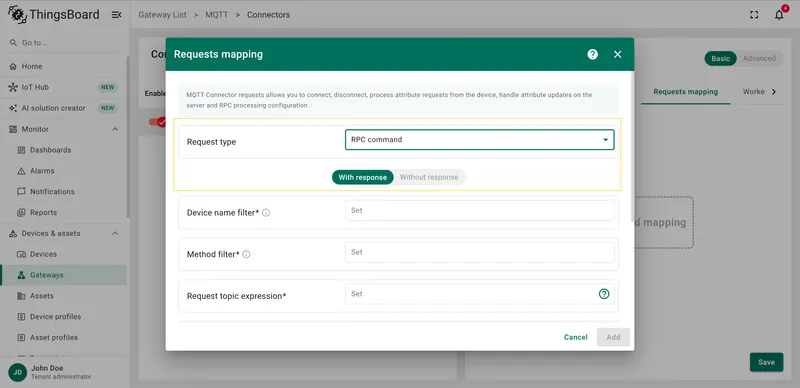Viewport: 800px width, 388px height.
Task: Click the sidebar vertical scrollbar
Action: [128, 137]
